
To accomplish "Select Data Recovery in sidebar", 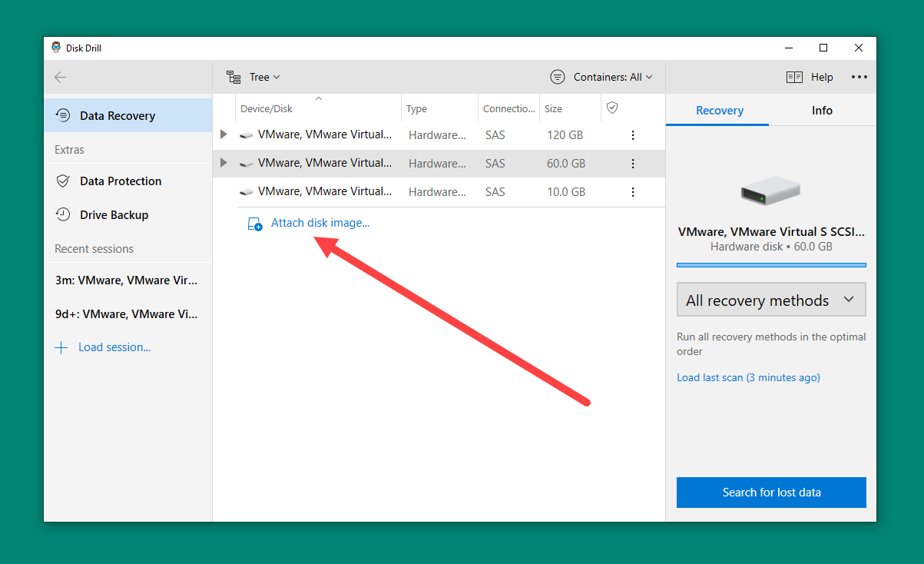I will coord(128,115).
